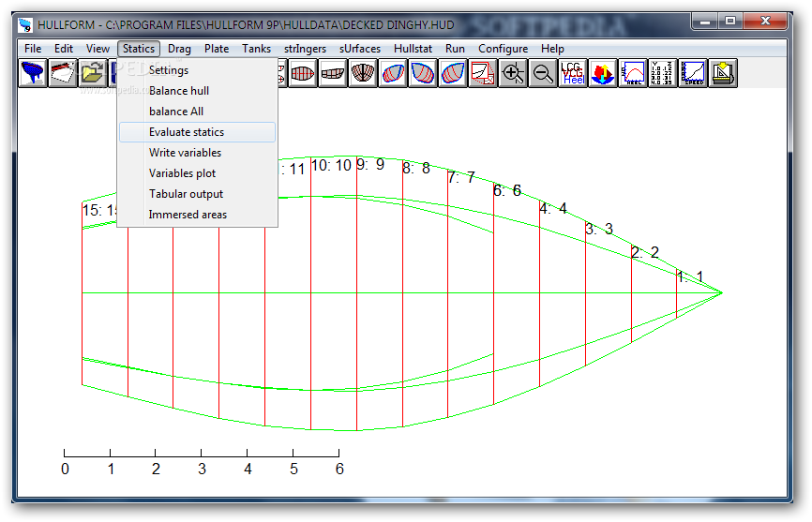Screen dimensions: 812x522
Task: Click section label '1: 1' near bow
Action: point(690,276)
